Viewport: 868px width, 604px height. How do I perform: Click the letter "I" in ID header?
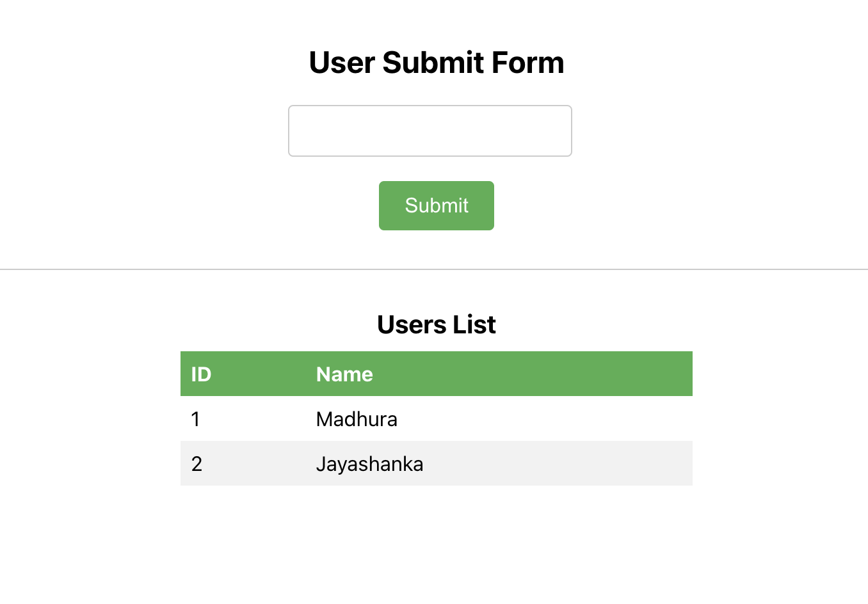pos(194,374)
